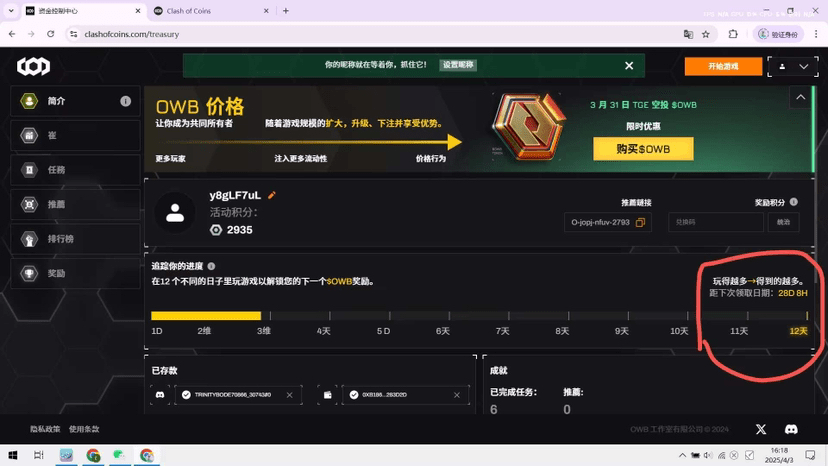Screen dimensions: 828x466
Task: Edit the username y8gLF7uL pencil icon
Action: [271, 195]
